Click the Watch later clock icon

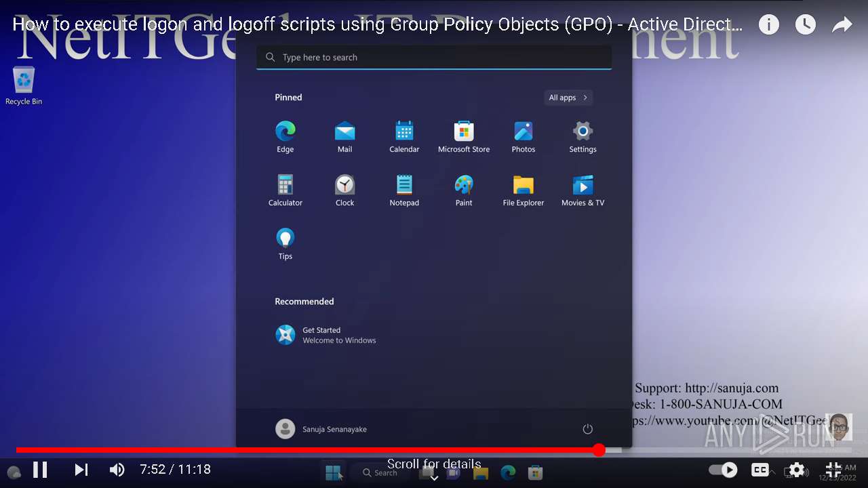[x=805, y=25]
